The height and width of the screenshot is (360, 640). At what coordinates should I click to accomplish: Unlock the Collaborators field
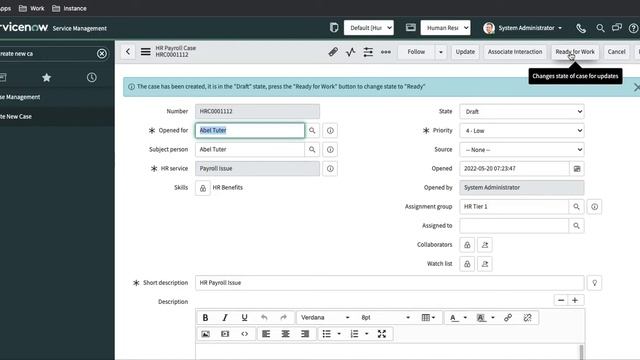coord(467,245)
